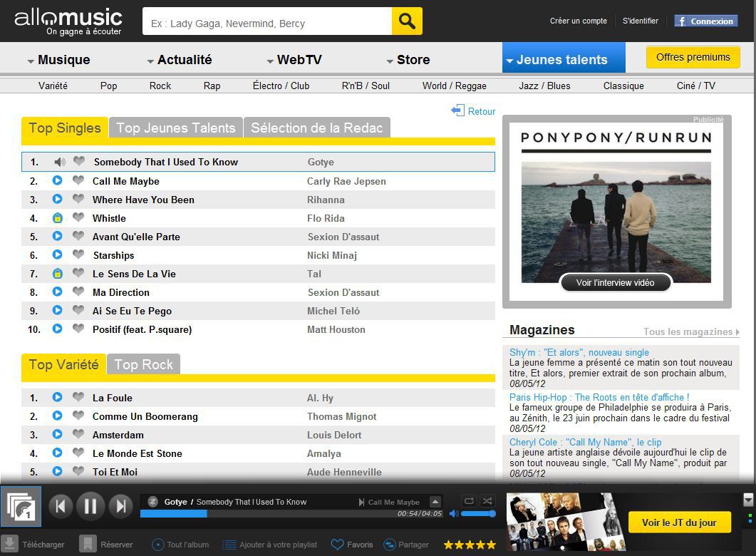Skip to previous track in player
The image size is (756, 556).
61,506
